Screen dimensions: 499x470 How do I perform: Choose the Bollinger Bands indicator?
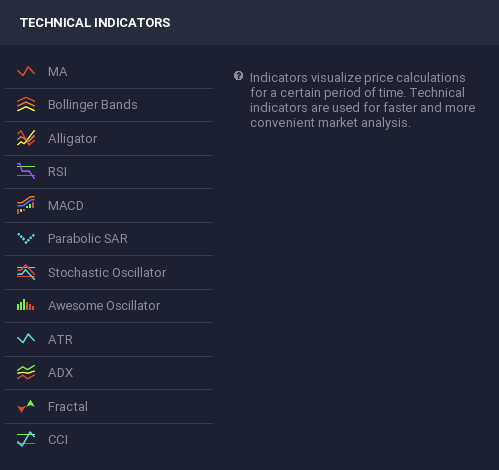(x=109, y=105)
